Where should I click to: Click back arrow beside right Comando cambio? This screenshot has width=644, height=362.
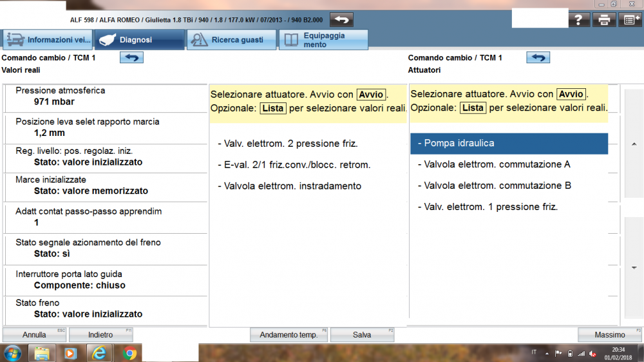pos(538,58)
